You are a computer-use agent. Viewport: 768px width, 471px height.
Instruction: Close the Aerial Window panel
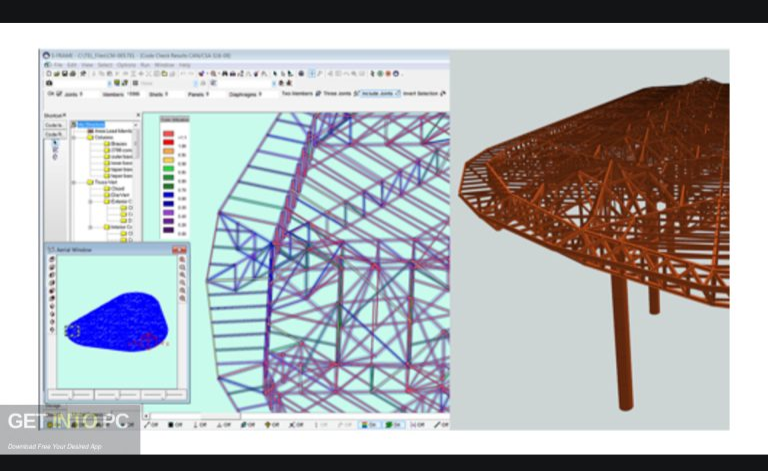pyautogui.click(x=183, y=247)
